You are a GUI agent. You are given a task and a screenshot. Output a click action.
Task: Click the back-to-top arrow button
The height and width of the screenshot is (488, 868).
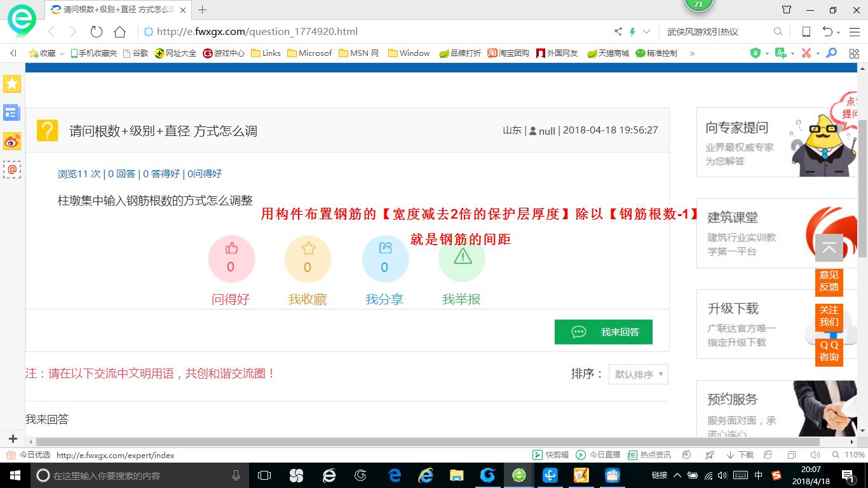point(829,248)
